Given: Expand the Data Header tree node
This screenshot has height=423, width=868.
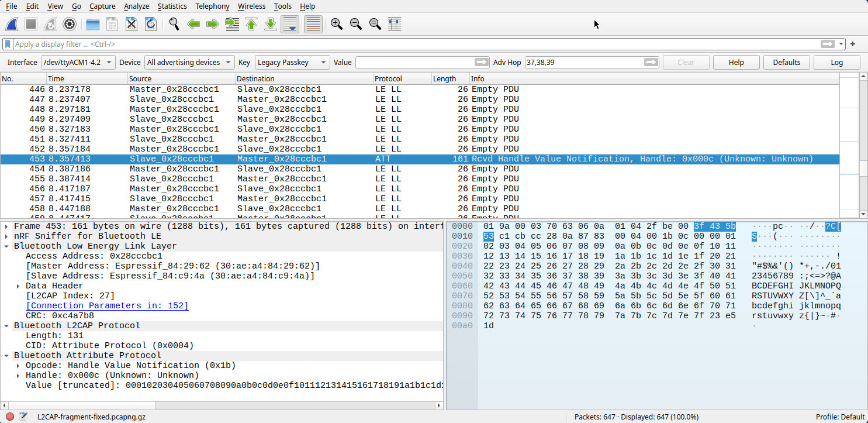Looking at the screenshot, I should point(19,286).
